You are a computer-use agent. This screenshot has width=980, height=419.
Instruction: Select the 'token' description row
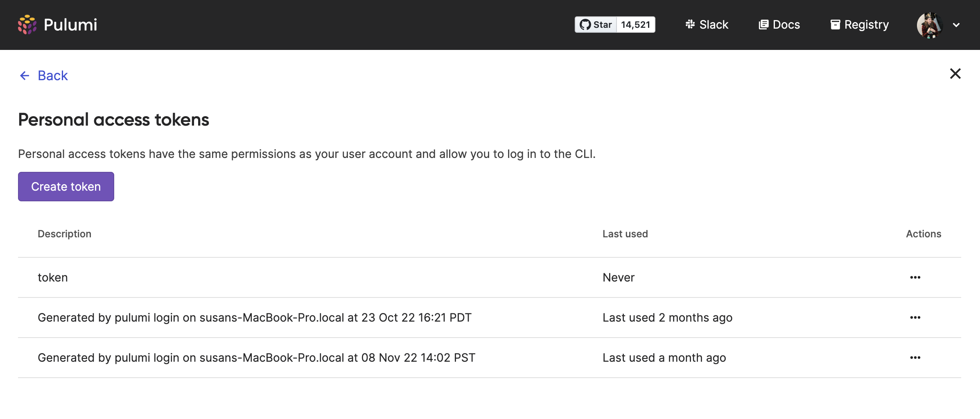point(53,277)
